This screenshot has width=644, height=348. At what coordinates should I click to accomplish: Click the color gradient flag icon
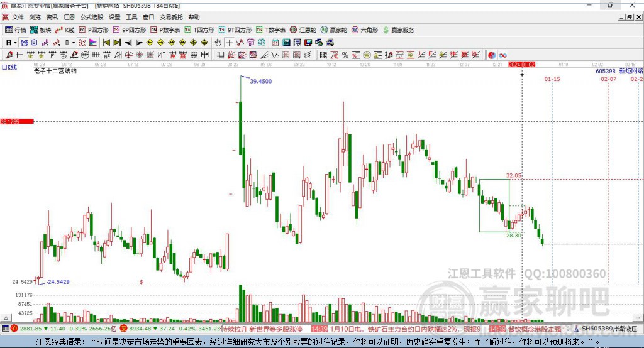click(93, 43)
